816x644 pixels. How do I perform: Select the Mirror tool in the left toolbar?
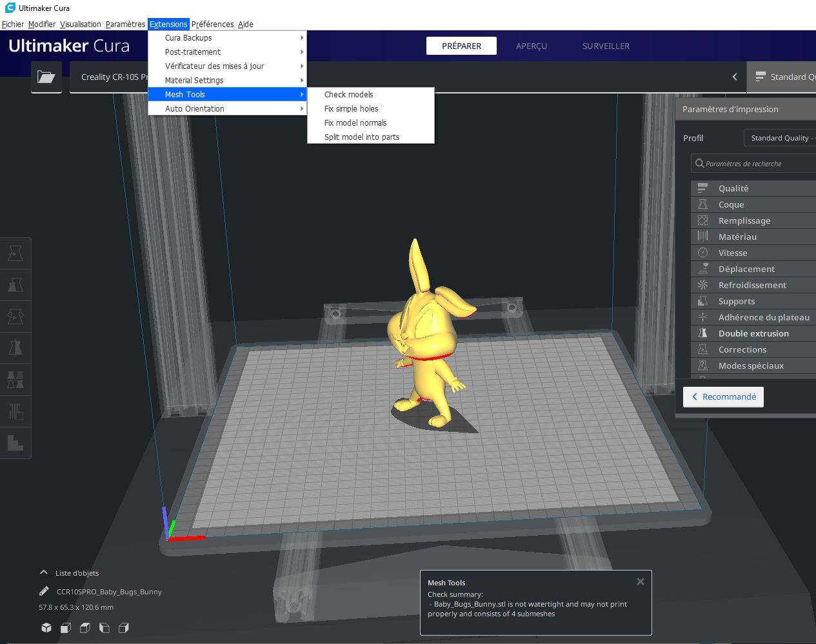[15, 347]
